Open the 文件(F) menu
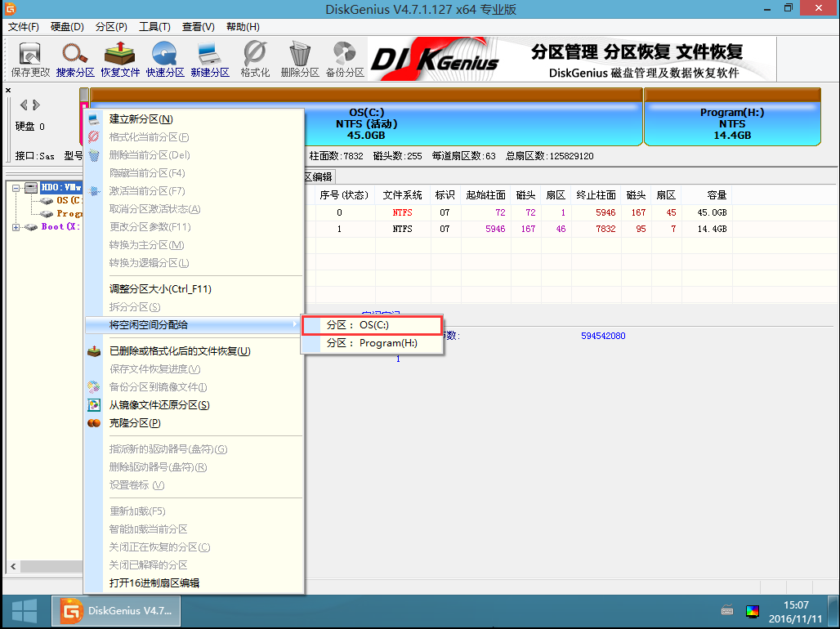 [23, 27]
